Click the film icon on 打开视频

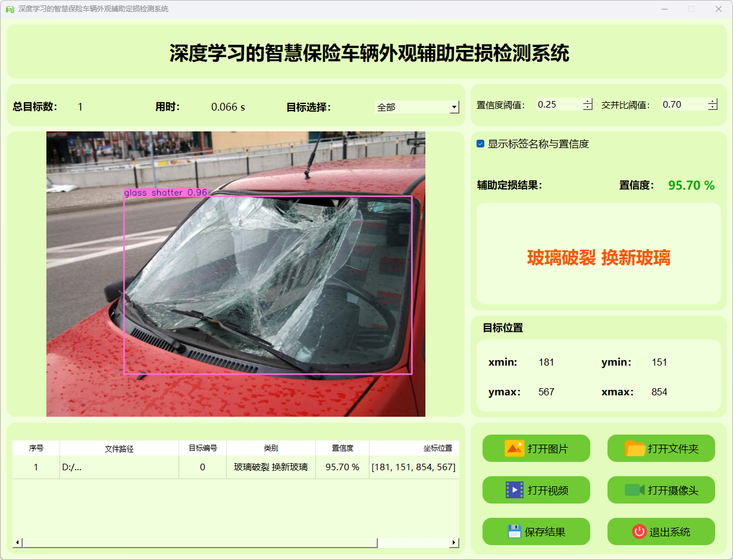click(x=514, y=490)
